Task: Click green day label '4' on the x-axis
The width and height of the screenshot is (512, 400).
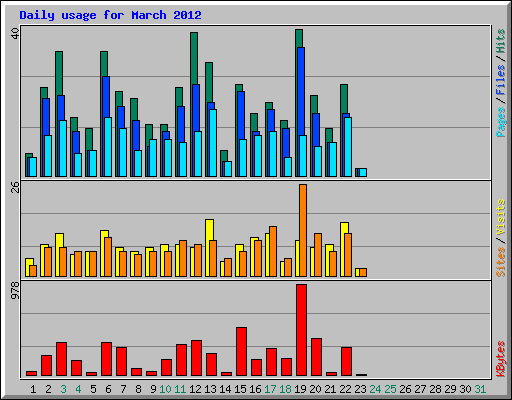Action: click(78, 389)
